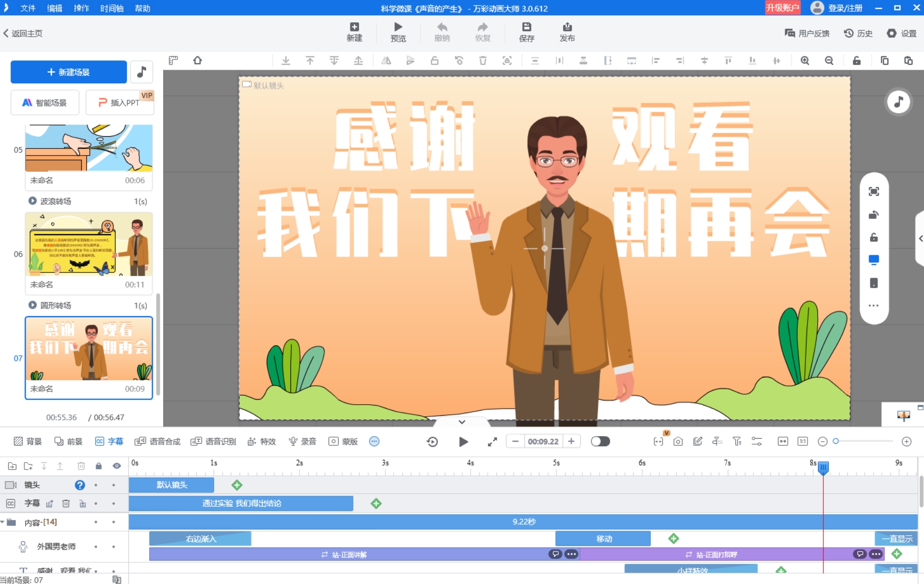Click the zoom out magnifier above canvas

(829, 60)
